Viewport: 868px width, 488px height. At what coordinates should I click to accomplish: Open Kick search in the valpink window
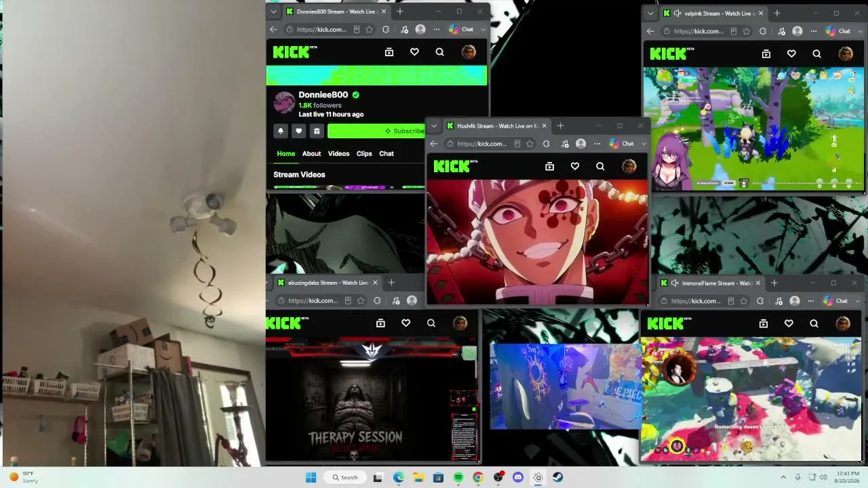click(816, 54)
